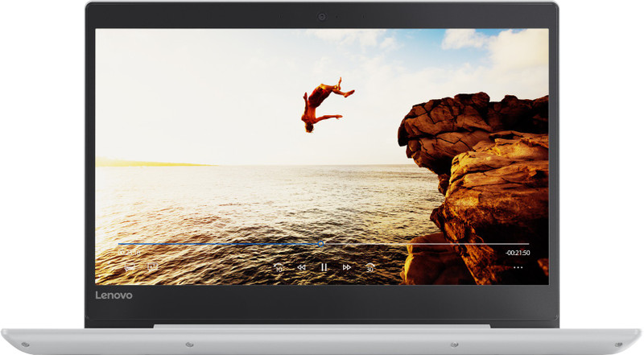This screenshot has width=644, height=355.
Task: Click the rewind double-arrow icon
Action: tap(301, 266)
